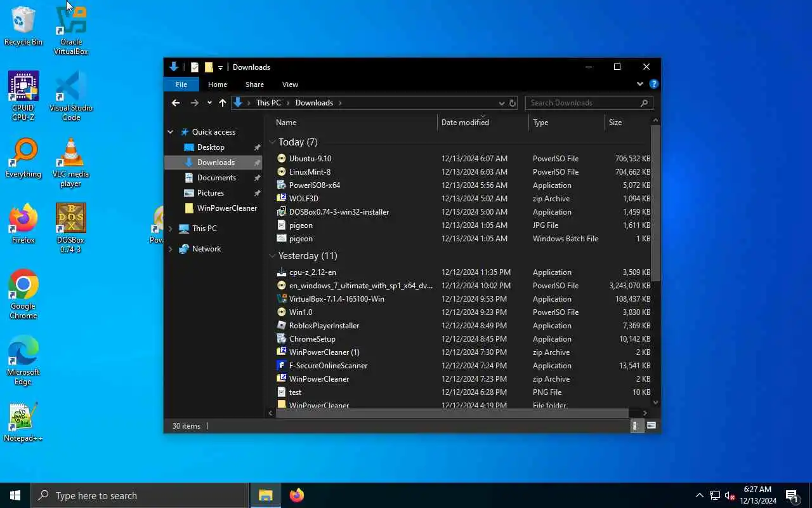Open Customize Quick Access Toolbar dropdown

point(220,67)
